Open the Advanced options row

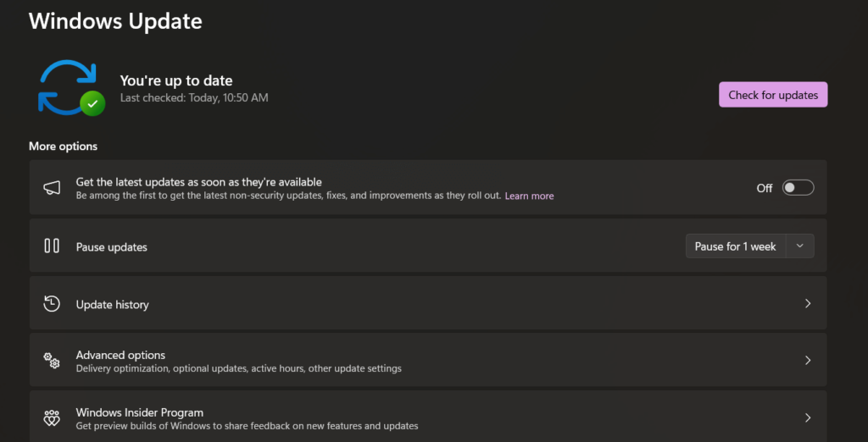pyautogui.click(x=428, y=360)
